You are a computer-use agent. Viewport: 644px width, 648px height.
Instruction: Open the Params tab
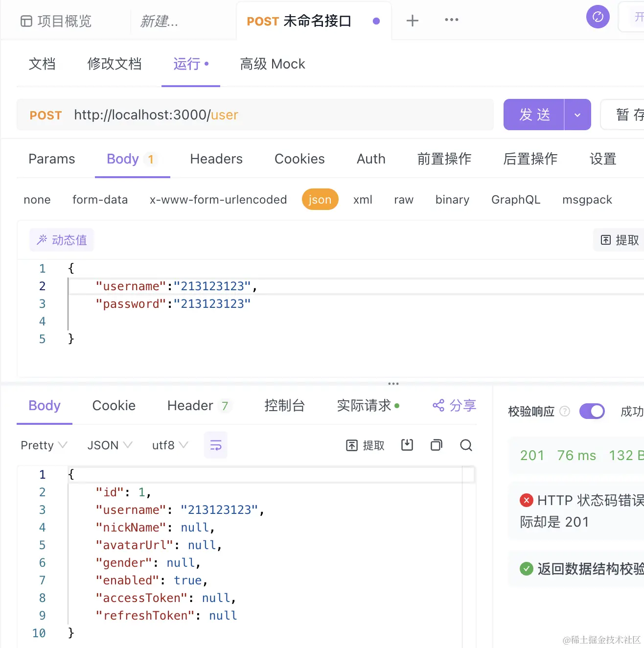tap(52, 159)
